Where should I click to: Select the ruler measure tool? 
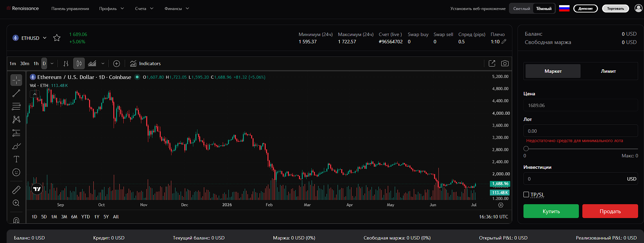pyautogui.click(x=16, y=190)
